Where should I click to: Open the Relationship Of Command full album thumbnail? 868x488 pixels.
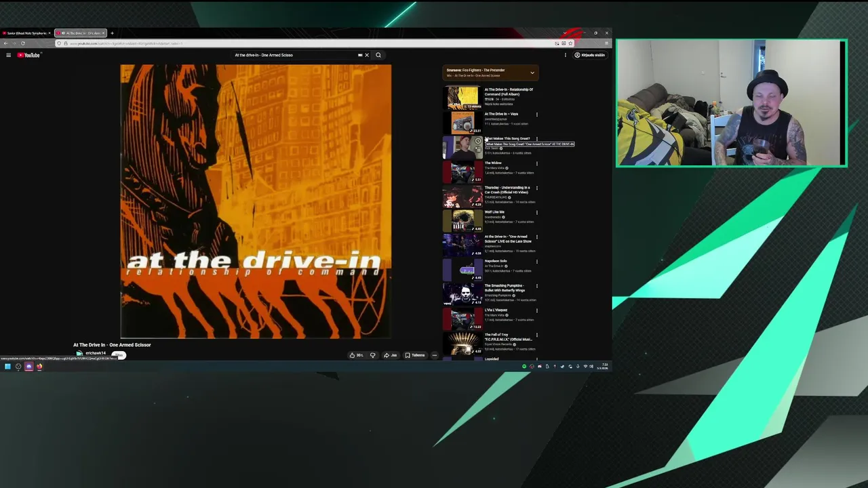point(462,98)
